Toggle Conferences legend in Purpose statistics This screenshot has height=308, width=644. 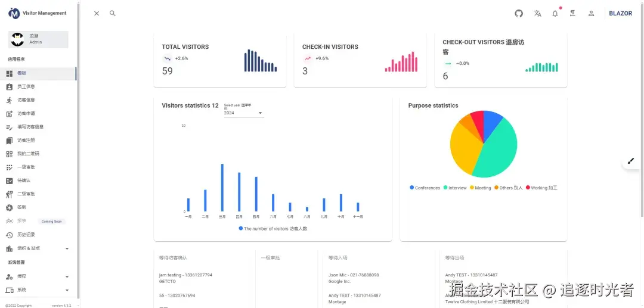(x=425, y=188)
